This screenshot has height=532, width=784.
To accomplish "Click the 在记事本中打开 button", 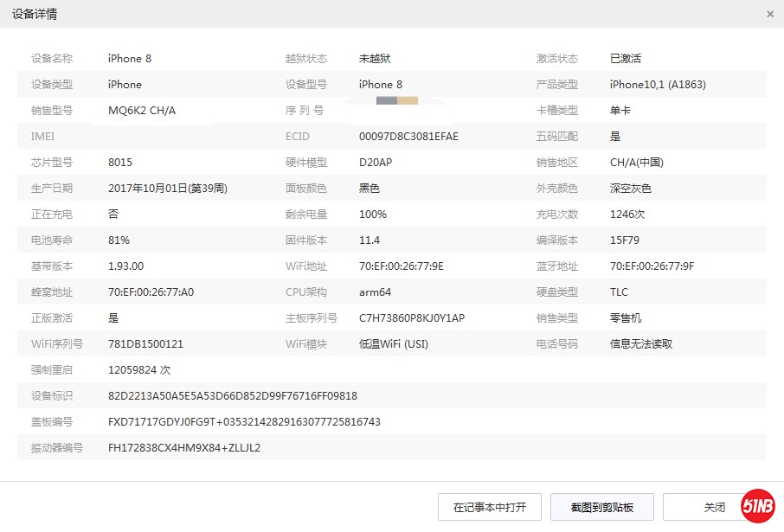I will click(490, 507).
